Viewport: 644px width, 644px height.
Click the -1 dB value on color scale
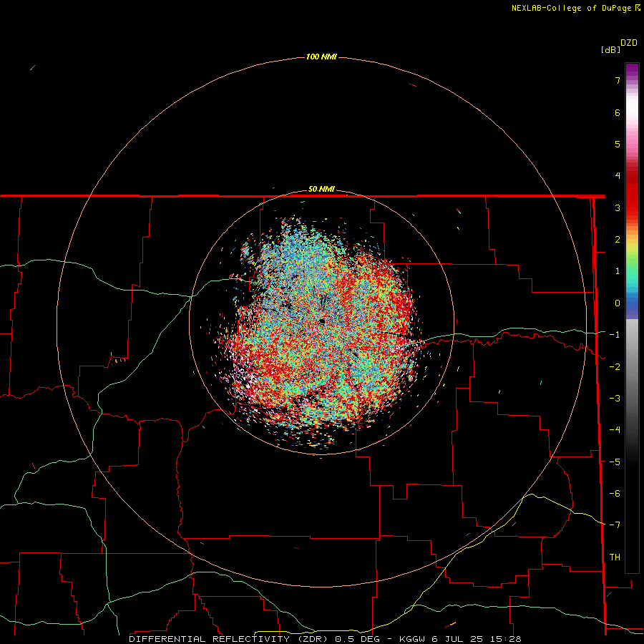coord(615,335)
